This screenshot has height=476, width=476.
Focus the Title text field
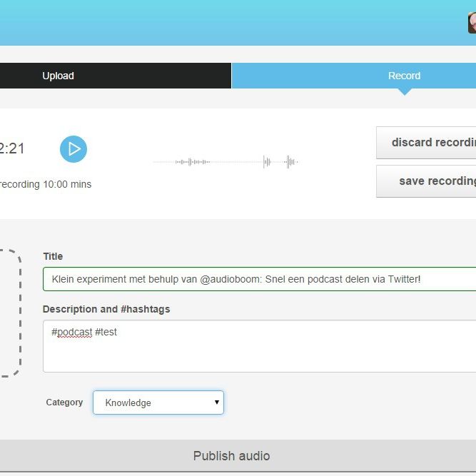pos(257,279)
